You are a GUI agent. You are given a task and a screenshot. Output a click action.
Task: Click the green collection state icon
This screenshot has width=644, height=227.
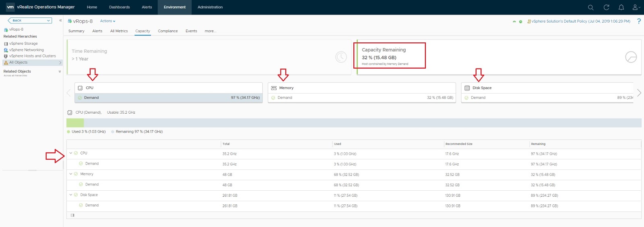pyautogui.click(x=514, y=21)
